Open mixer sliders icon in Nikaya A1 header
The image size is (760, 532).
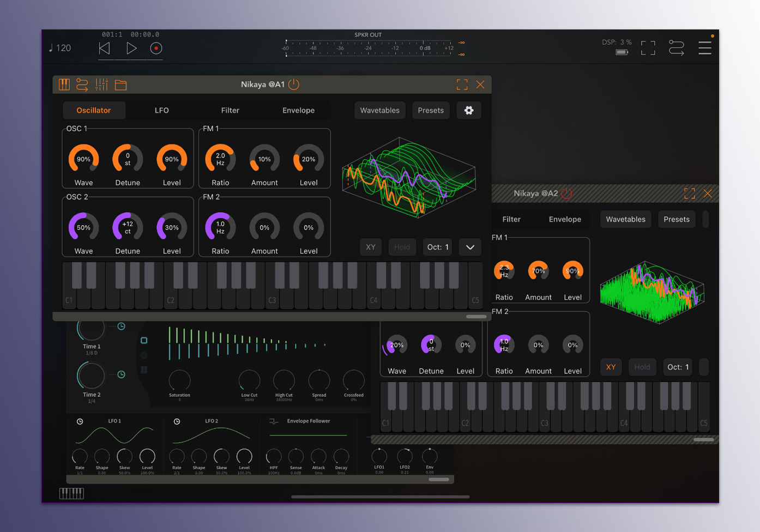tap(101, 84)
